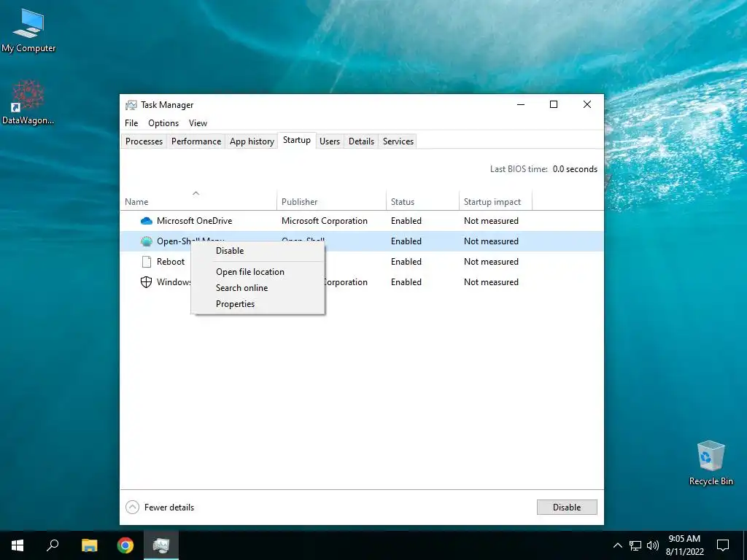Viewport: 747px width, 560px height.
Task: Click Not measured in the Windows Security row
Action: [491, 282]
